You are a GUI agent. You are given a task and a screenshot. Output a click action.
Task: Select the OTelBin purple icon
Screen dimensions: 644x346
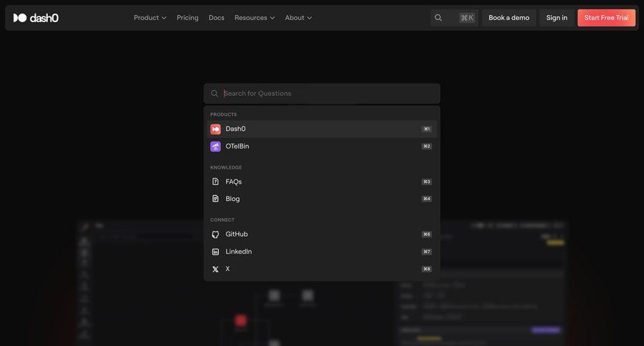[x=215, y=147]
